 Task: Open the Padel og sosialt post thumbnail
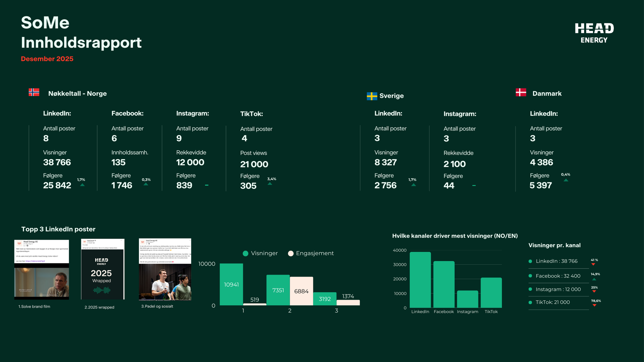pos(165,269)
